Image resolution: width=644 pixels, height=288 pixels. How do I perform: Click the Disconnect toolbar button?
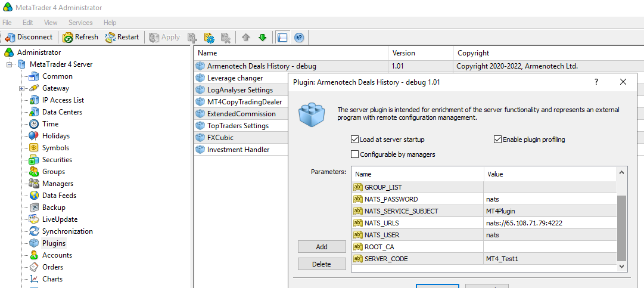pos(29,37)
